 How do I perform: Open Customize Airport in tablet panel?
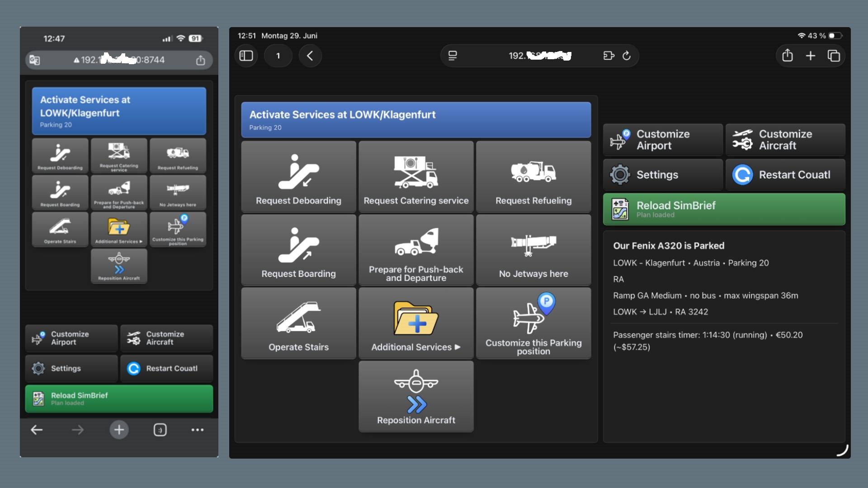663,140
